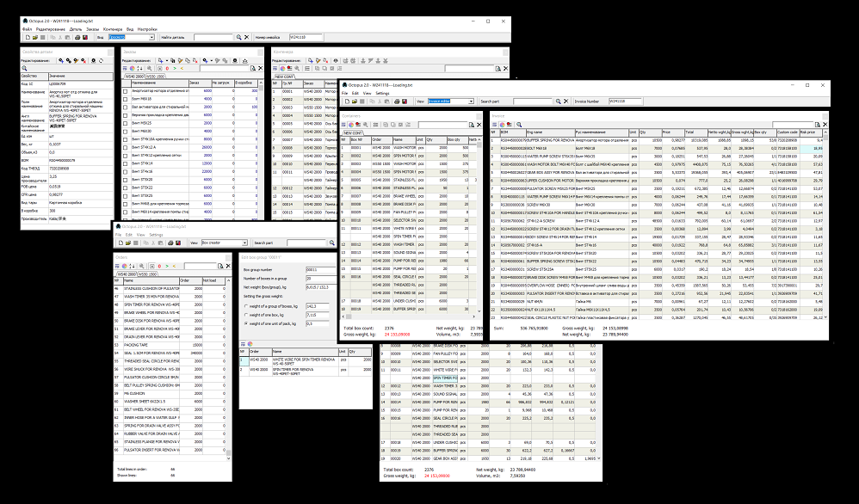
Task: Click the open-folder icon in the Box creator window
Action: (x=128, y=243)
